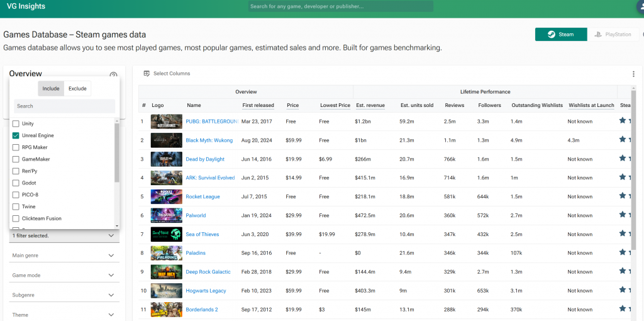Open the Borderlands 2 link
The height and width of the screenshot is (321, 644).
click(x=201, y=310)
